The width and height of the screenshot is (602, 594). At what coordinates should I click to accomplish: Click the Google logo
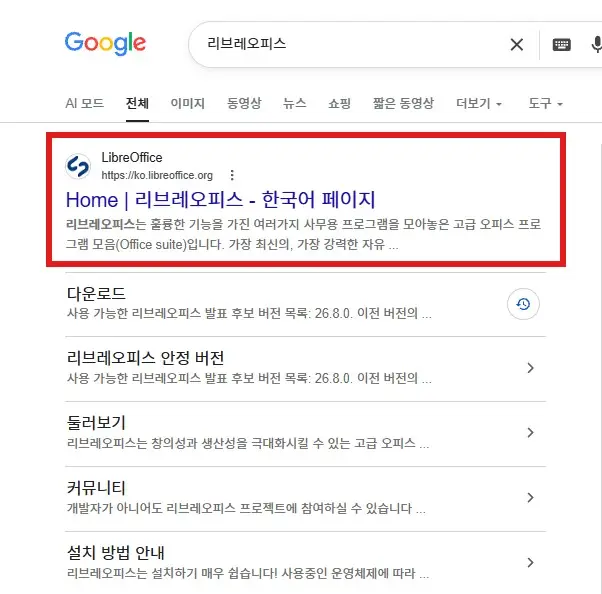[105, 43]
